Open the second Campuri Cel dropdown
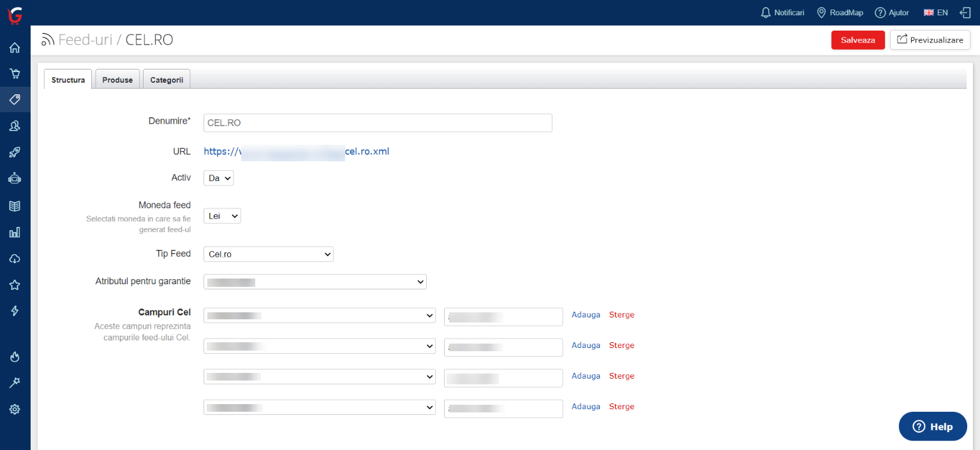 pos(320,346)
